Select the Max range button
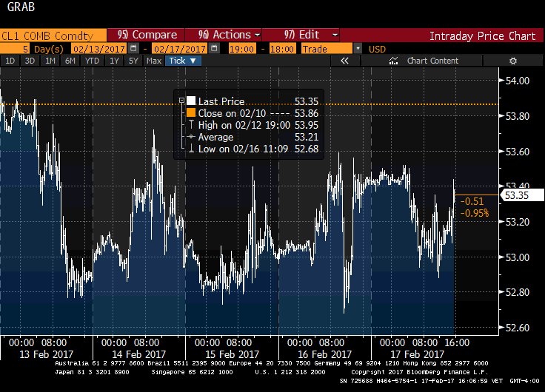Screen dimensions: 545x392 coord(154,61)
